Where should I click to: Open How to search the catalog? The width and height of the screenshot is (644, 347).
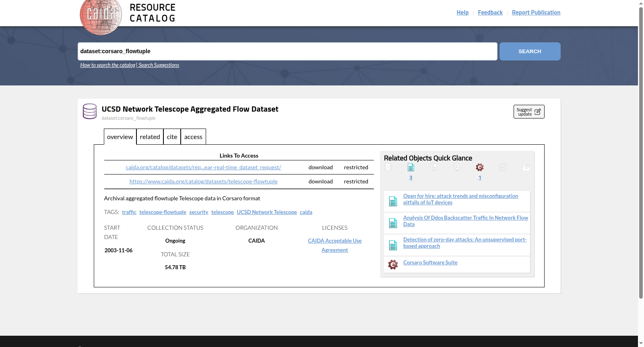tap(107, 65)
